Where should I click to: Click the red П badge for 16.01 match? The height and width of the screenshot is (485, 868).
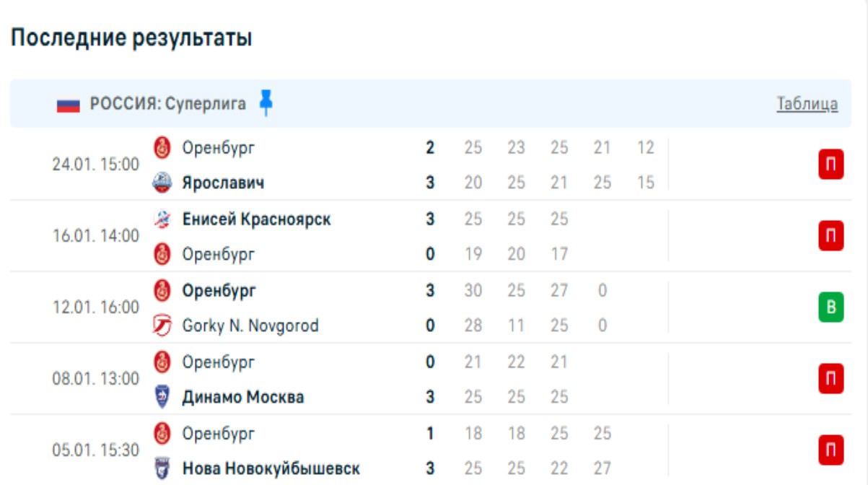[x=830, y=236]
